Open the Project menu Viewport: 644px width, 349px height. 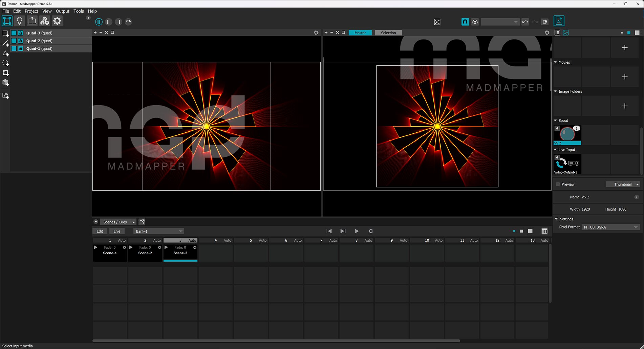click(31, 11)
